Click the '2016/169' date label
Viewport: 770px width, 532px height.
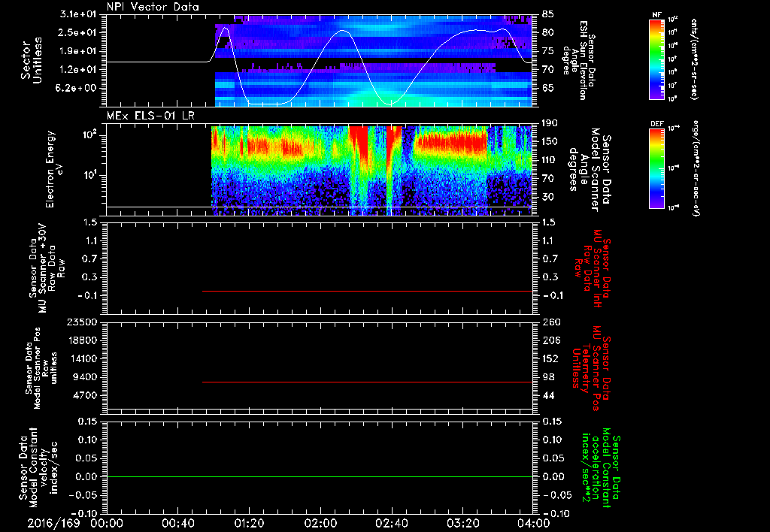(x=53, y=523)
